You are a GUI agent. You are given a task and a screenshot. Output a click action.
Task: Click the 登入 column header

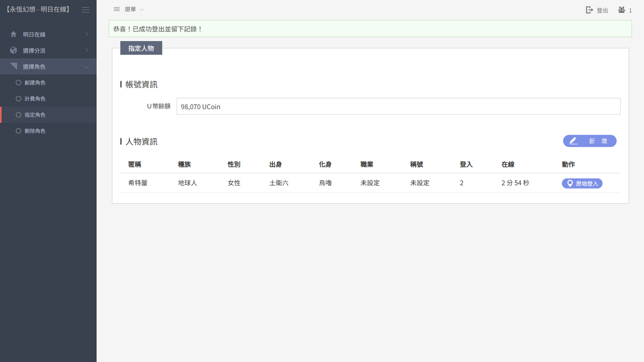466,164
